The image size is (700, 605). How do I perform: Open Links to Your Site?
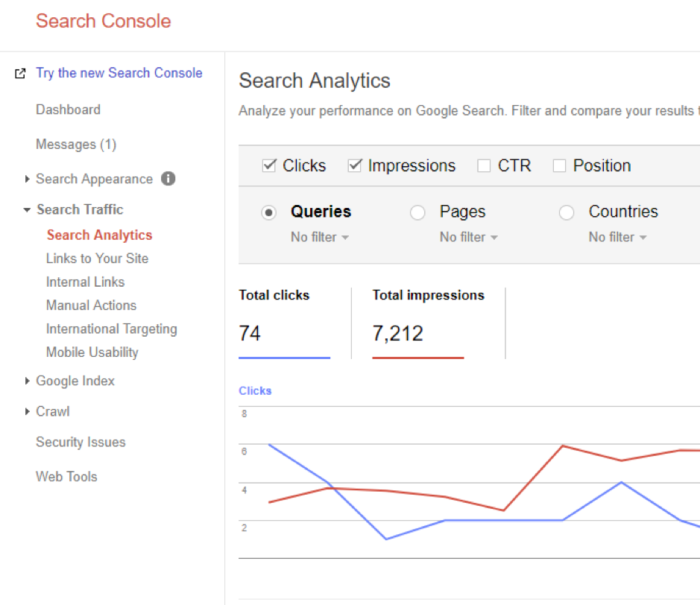click(97, 259)
